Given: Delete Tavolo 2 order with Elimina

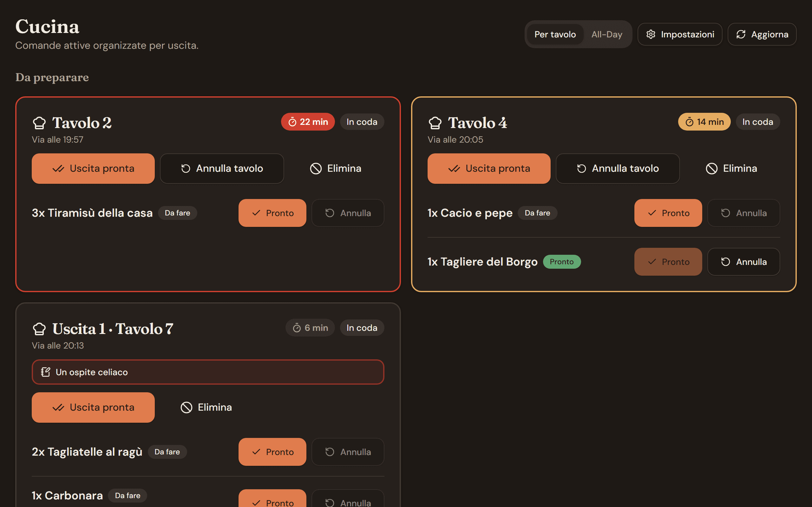Looking at the screenshot, I should tap(336, 168).
